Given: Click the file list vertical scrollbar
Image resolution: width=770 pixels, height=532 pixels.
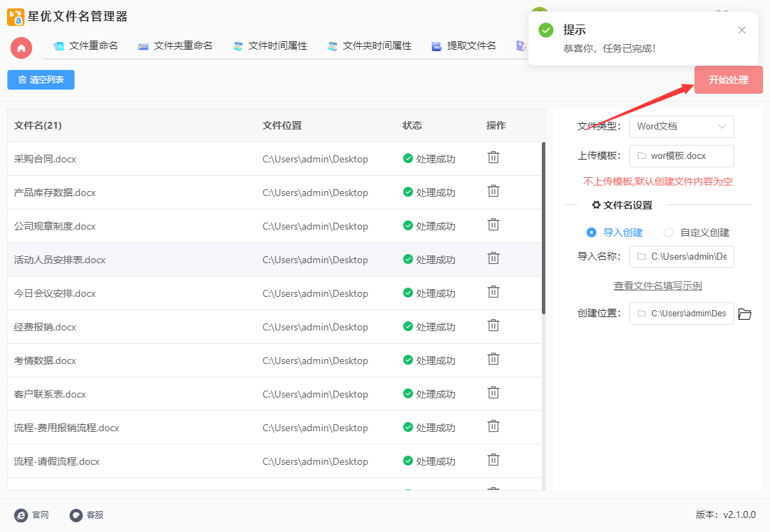Looking at the screenshot, I should 543,228.
